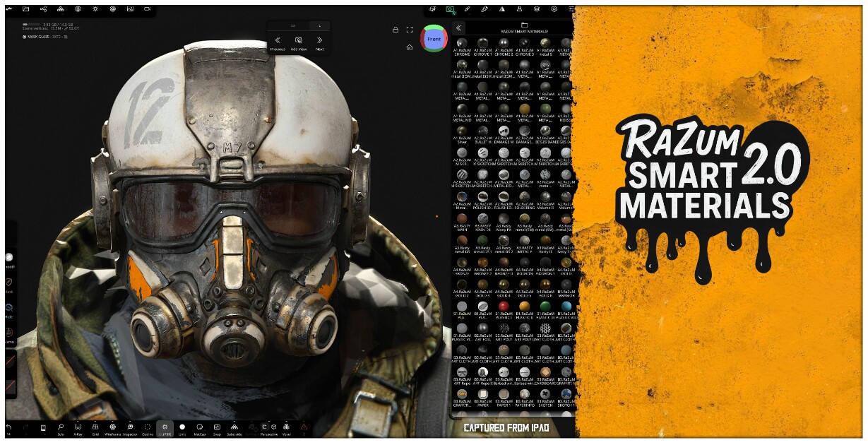This screenshot has width=868, height=445.
Task: Click the Undo arrow
Action: (x=8, y=428)
